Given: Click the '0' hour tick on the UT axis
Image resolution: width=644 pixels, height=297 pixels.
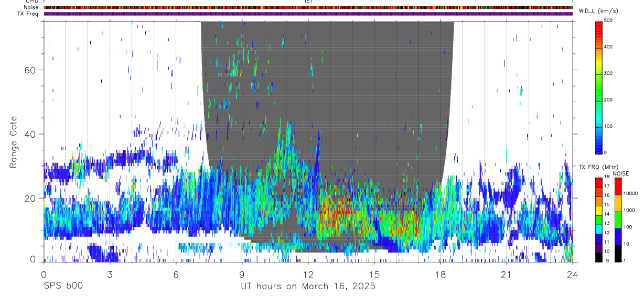Looking at the screenshot, I should point(44,274).
